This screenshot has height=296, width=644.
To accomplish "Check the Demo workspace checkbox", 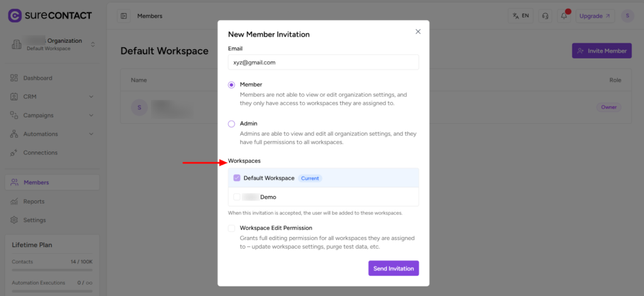I will 236,197.
